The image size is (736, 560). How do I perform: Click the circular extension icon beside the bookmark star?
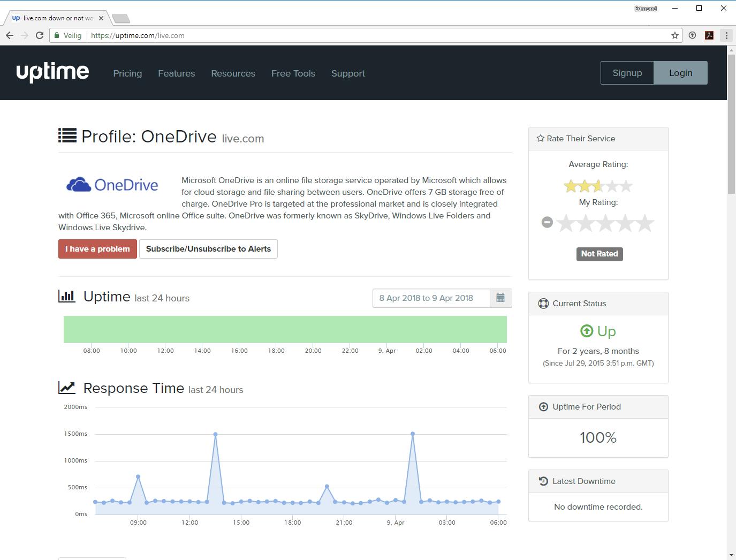click(692, 35)
